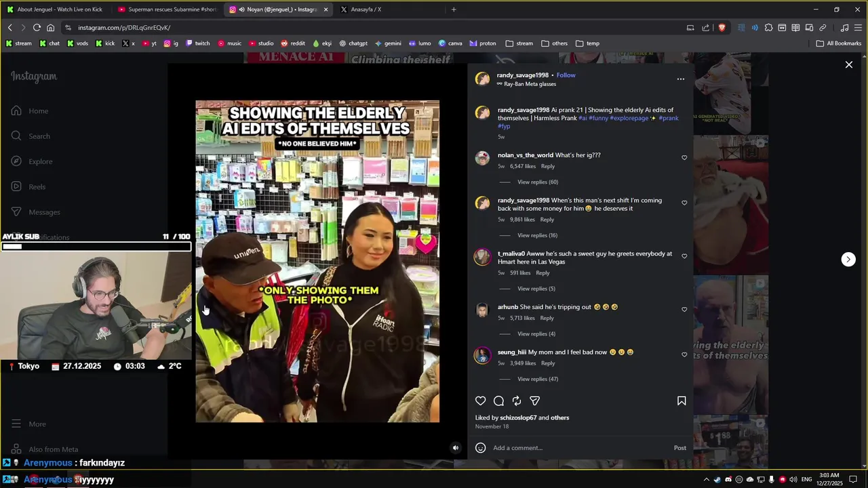The width and height of the screenshot is (868, 488).
Task: Click the Post comment button
Action: [x=680, y=447]
